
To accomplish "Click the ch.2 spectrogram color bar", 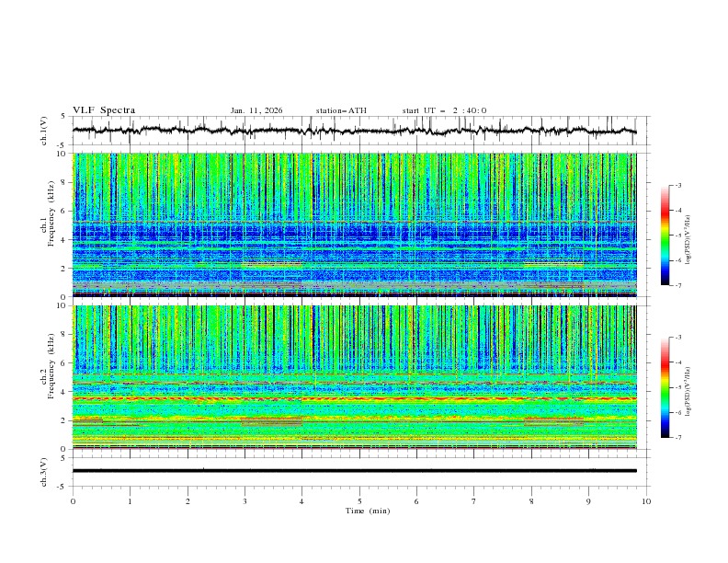I will pos(665,387).
